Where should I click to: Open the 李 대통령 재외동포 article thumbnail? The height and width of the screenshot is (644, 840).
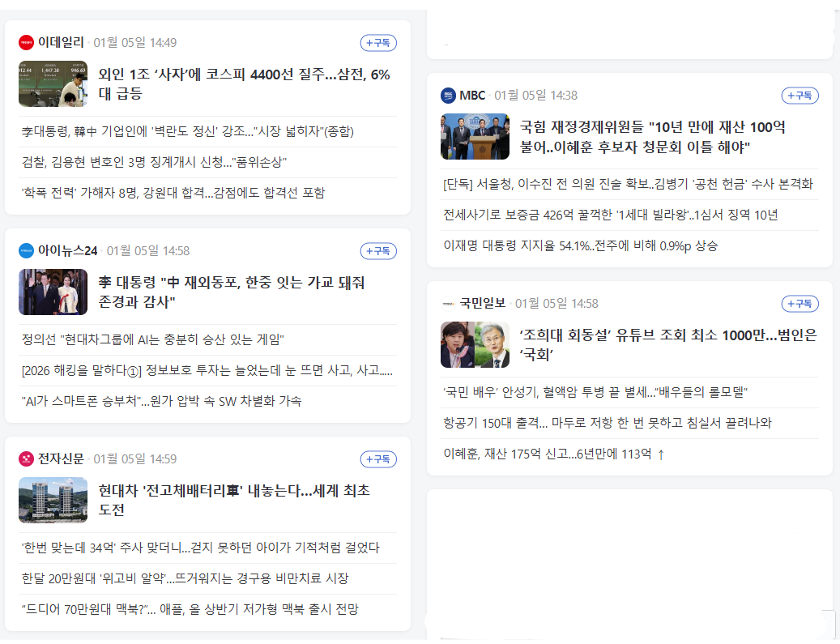click(x=53, y=292)
